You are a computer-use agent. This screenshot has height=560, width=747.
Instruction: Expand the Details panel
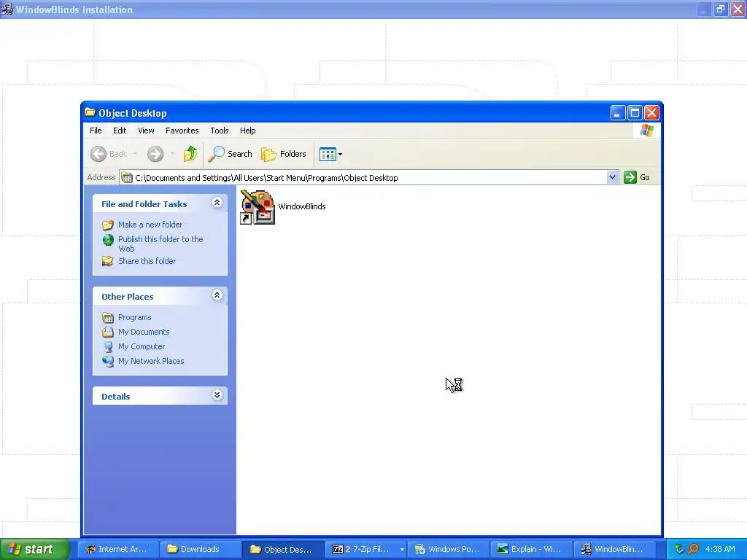(217, 395)
